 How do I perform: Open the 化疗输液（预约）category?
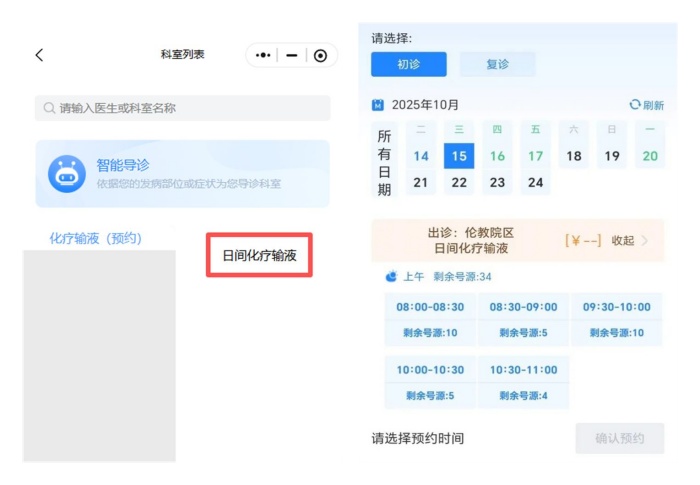(96, 238)
